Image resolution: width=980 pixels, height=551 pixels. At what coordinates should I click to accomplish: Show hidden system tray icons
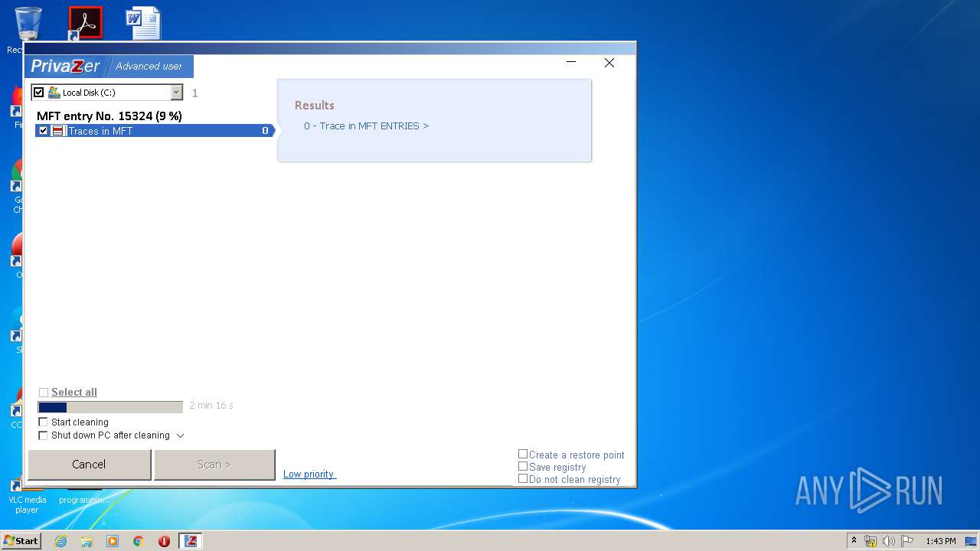coord(854,541)
